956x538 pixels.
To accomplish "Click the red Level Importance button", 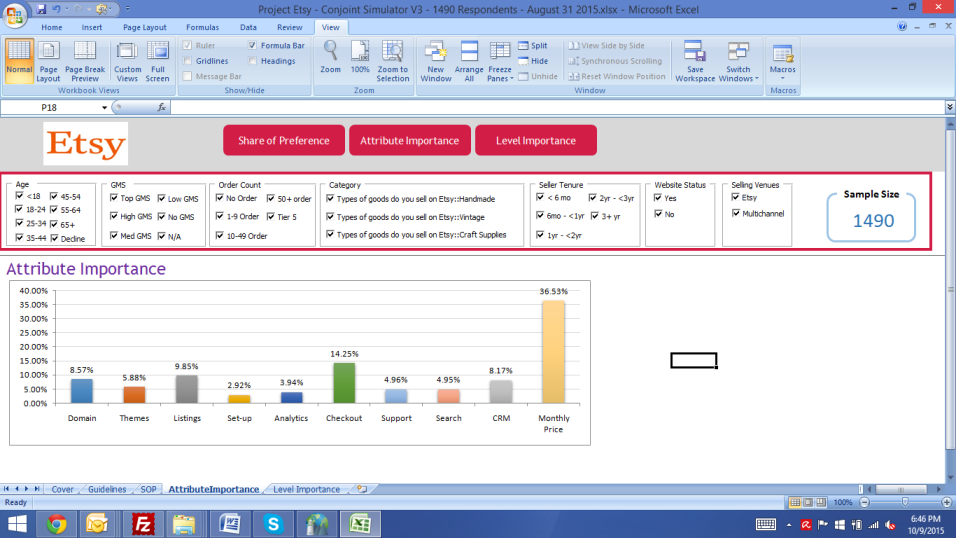I will point(535,141).
